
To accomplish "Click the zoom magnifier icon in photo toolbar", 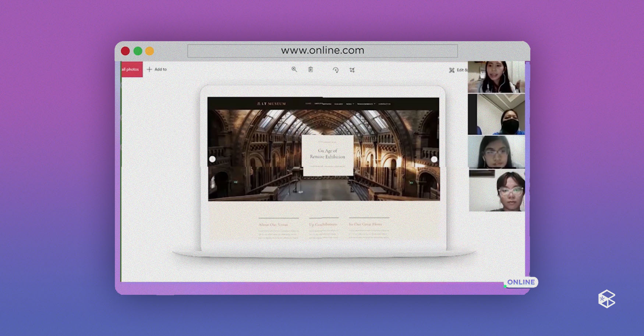I will 294,69.
